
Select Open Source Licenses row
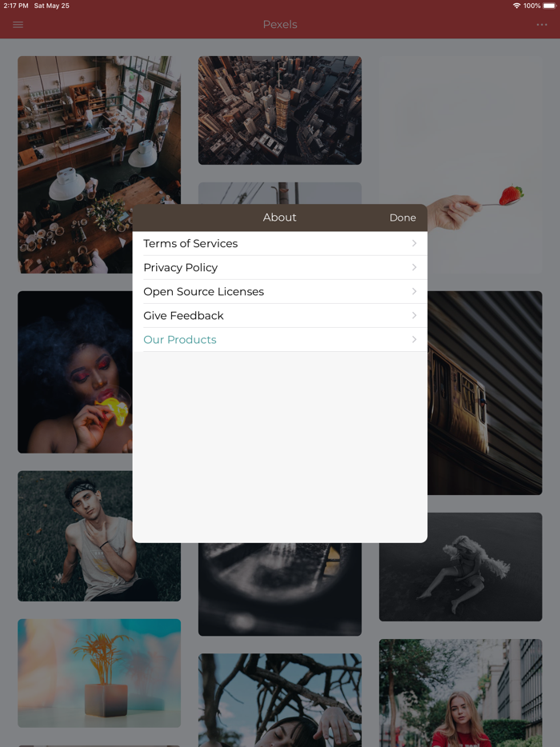(x=280, y=292)
